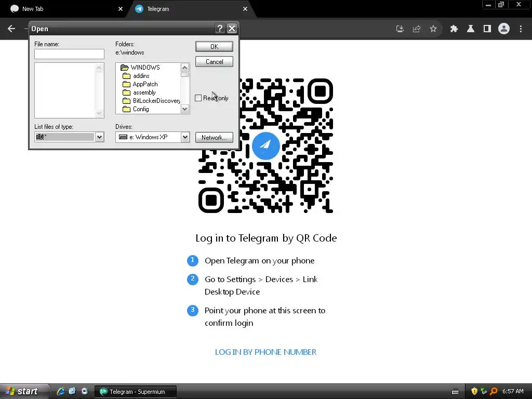Open the Extensions puzzle icon
The width and height of the screenshot is (532, 399).
(454, 29)
